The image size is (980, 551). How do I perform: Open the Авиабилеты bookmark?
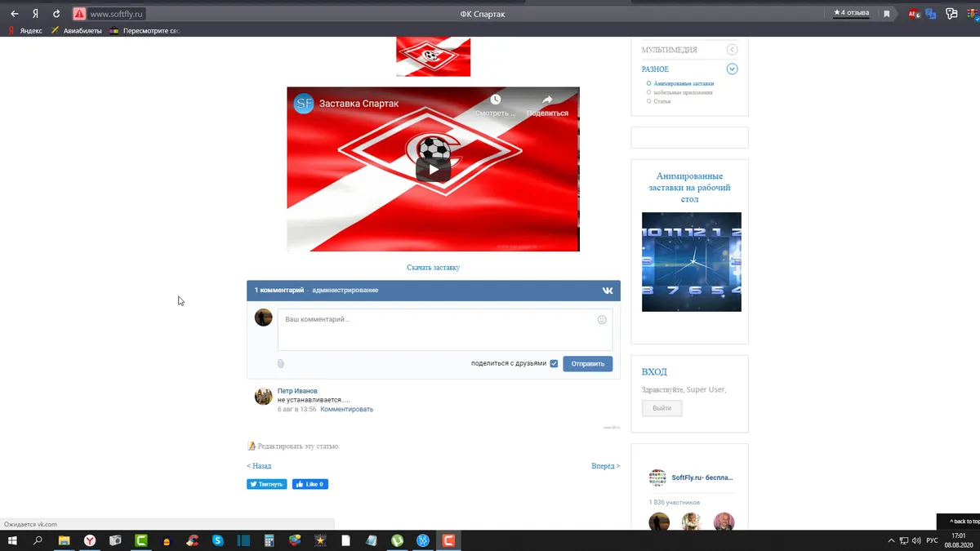pos(77,31)
